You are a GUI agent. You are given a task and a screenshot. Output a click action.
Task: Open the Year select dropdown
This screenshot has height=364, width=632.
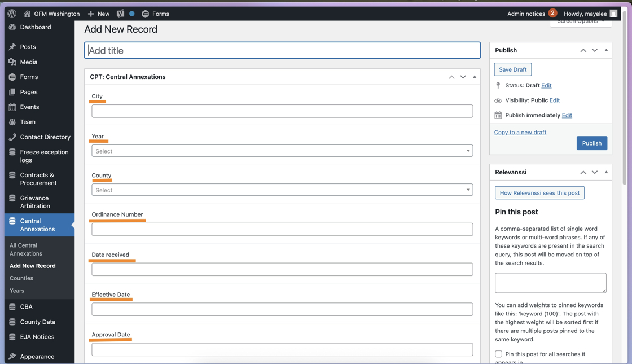282,151
